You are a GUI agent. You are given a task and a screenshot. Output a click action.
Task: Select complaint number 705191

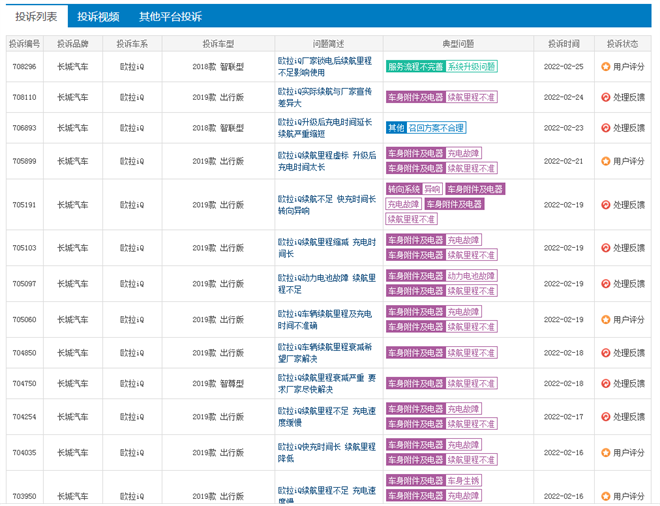[24, 205]
